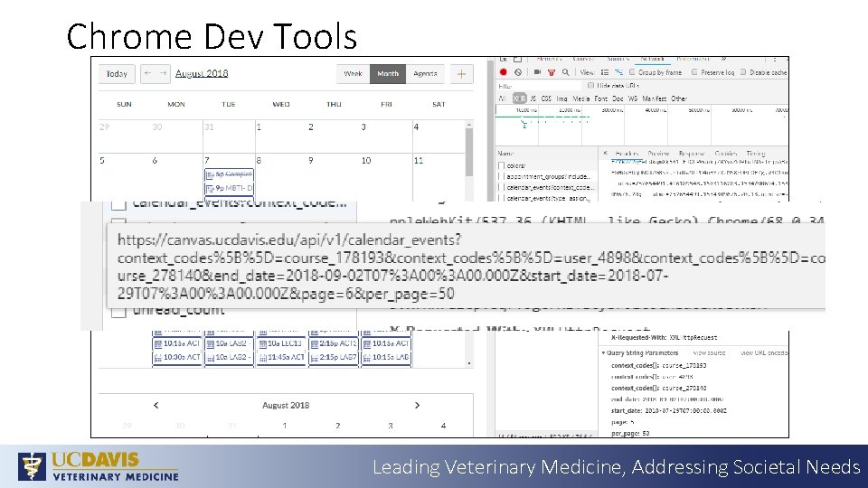Click mini calendar next month chevron
Viewport: 868px width, 488px height.
coord(417,405)
